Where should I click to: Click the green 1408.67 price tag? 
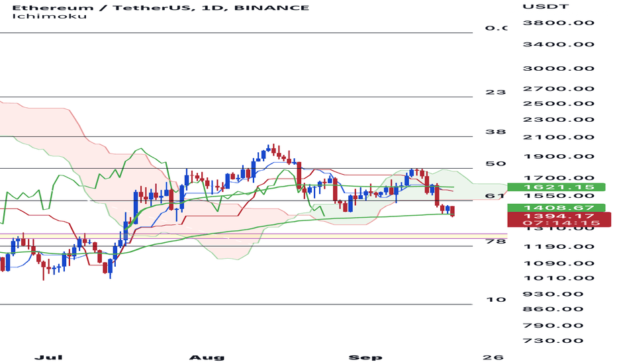[x=556, y=208]
